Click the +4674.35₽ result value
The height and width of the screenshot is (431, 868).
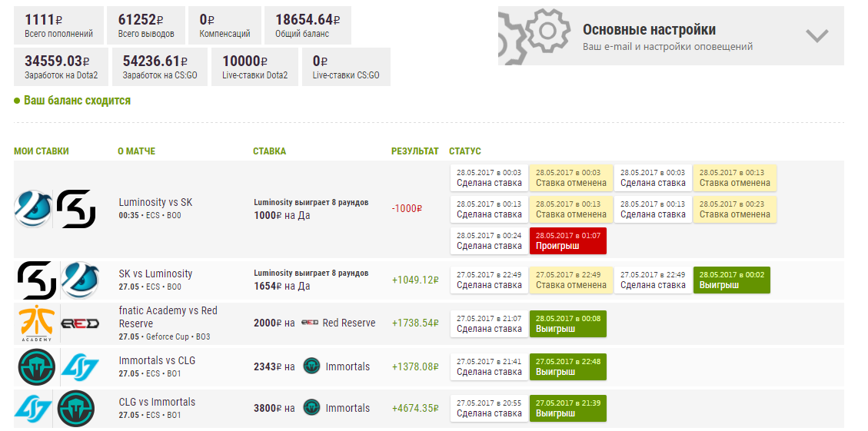[414, 408]
